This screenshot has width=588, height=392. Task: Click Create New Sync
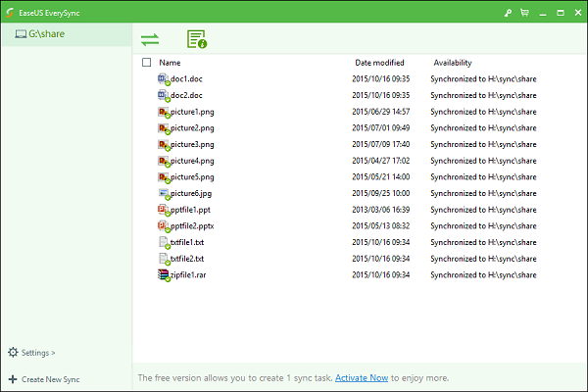(x=47, y=378)
